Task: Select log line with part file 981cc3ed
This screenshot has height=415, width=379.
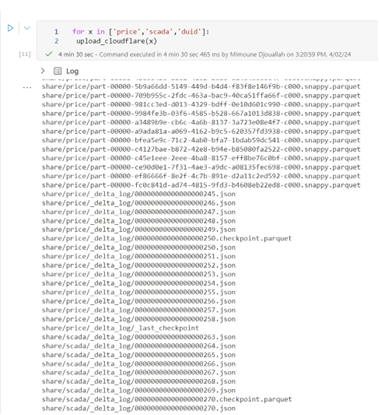Action: tap(201, 104)
